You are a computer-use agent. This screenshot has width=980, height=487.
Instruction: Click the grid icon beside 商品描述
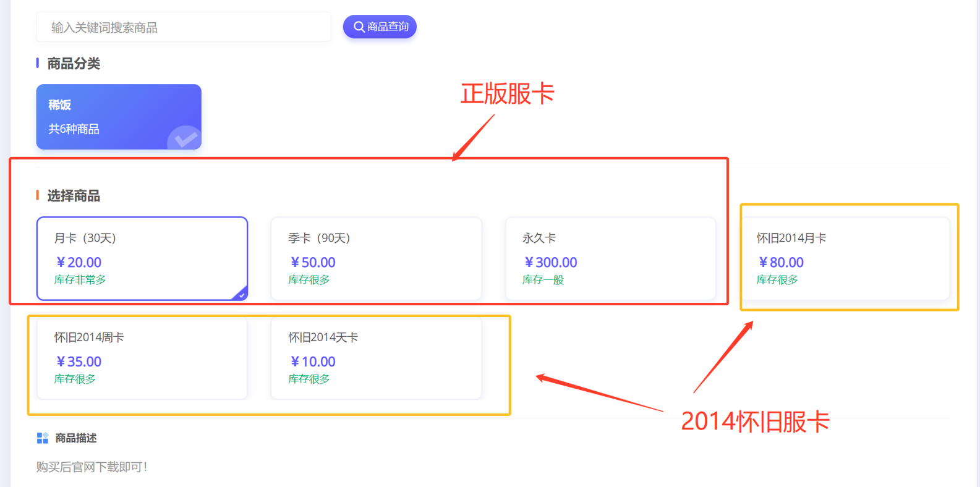pos(42,438)
